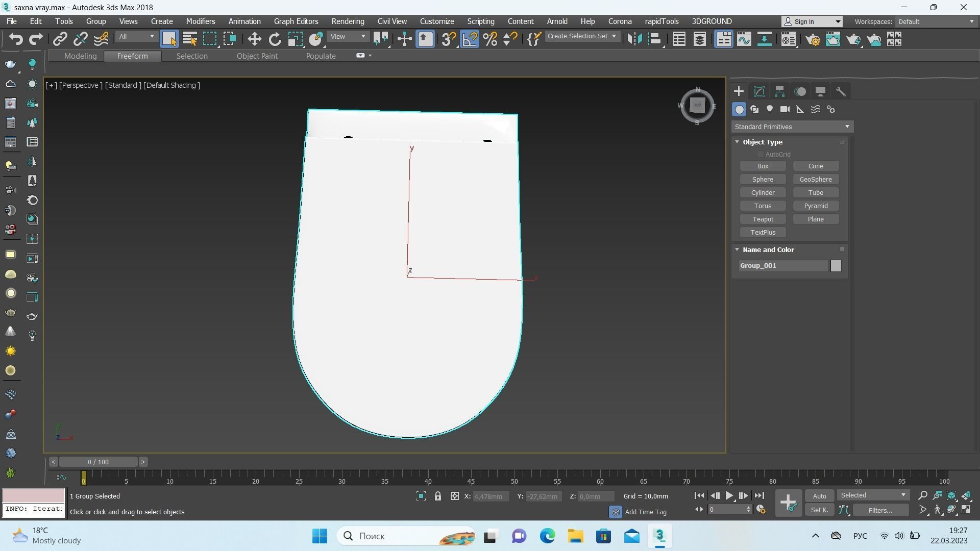Choose the Select and Move tool
Viewport: 980px width, 551px height.
[254, 39]
